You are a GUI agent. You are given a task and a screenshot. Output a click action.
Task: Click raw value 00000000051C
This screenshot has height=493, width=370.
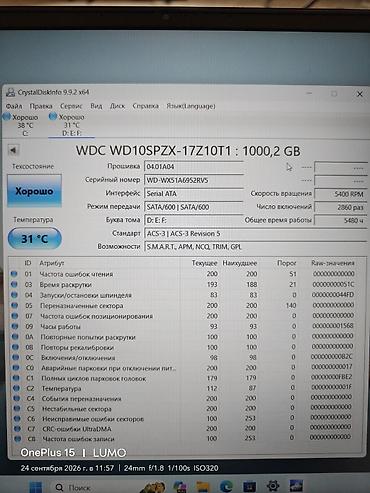(333, 285)
